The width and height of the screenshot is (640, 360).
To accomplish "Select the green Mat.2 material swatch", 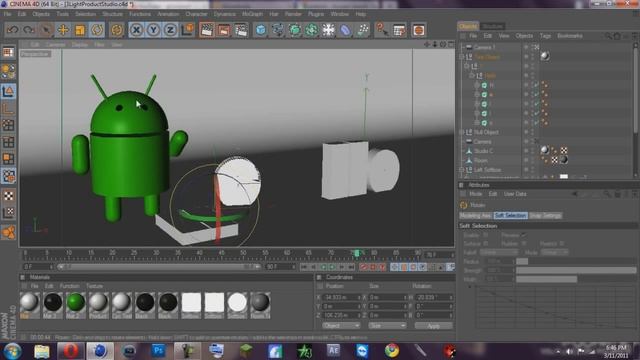I will (x=76, y=304).
